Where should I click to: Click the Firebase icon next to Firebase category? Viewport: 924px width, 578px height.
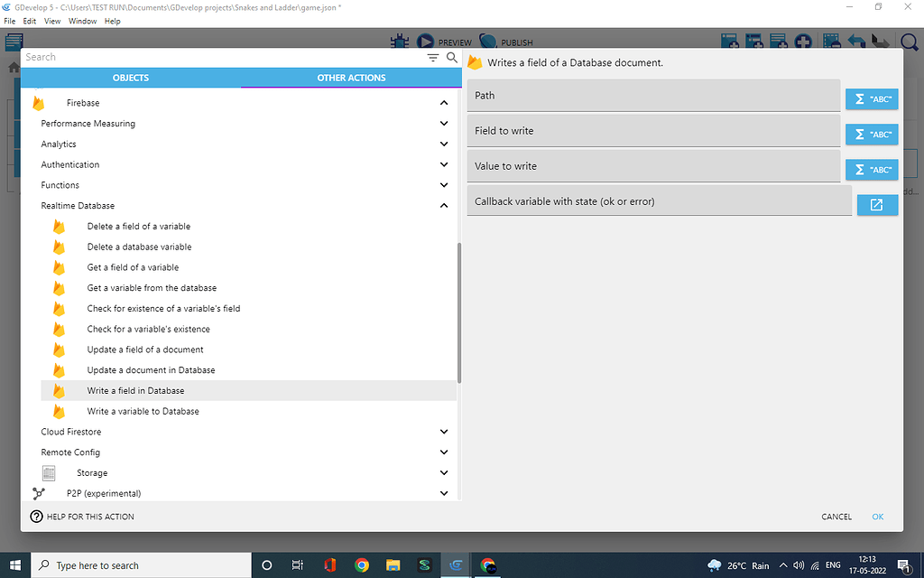click(x=39, y=103)
